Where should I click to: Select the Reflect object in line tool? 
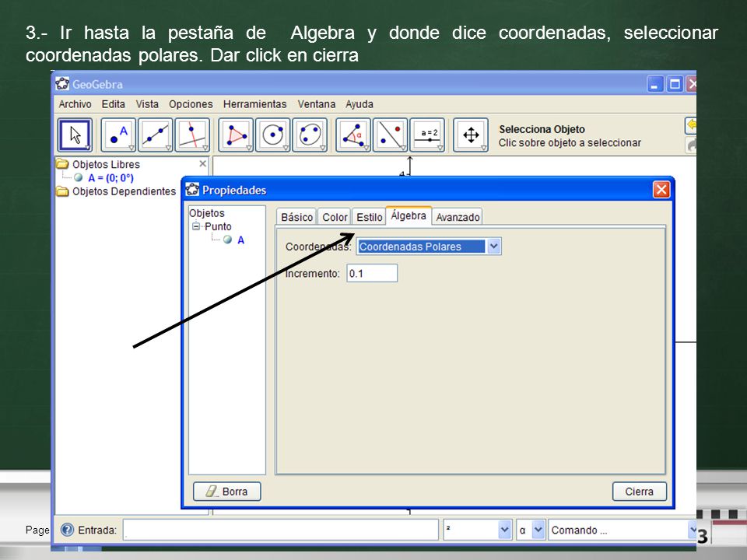[390, 135]
